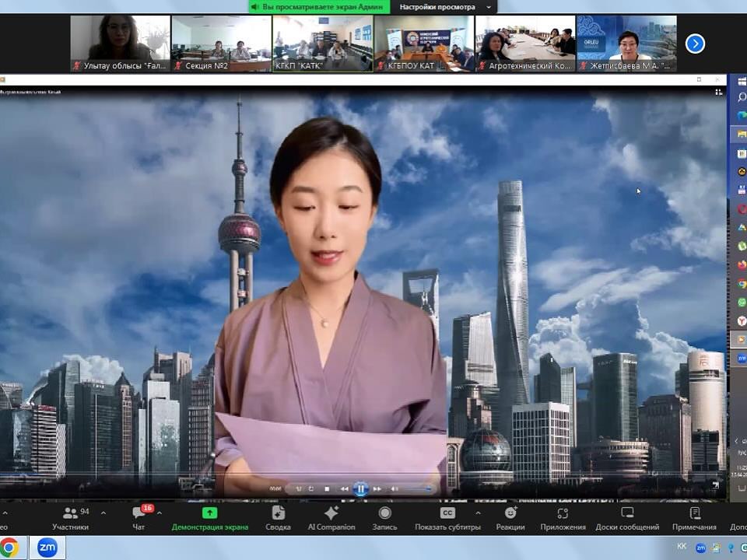Select the Жетписбаева М.А. participant thumbnail
Viewport: 747px width, 560px height.
point(626,44)
